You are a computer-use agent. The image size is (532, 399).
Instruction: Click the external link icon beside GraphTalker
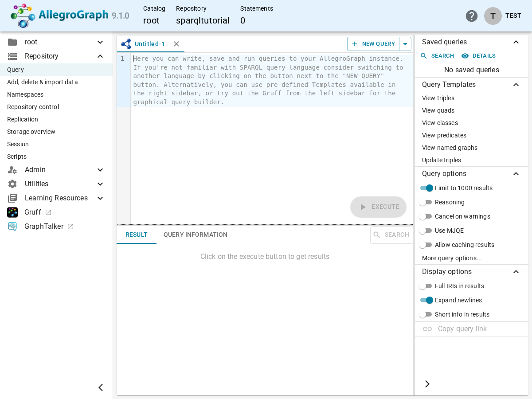pyautogui.click(x=70, y=227)
